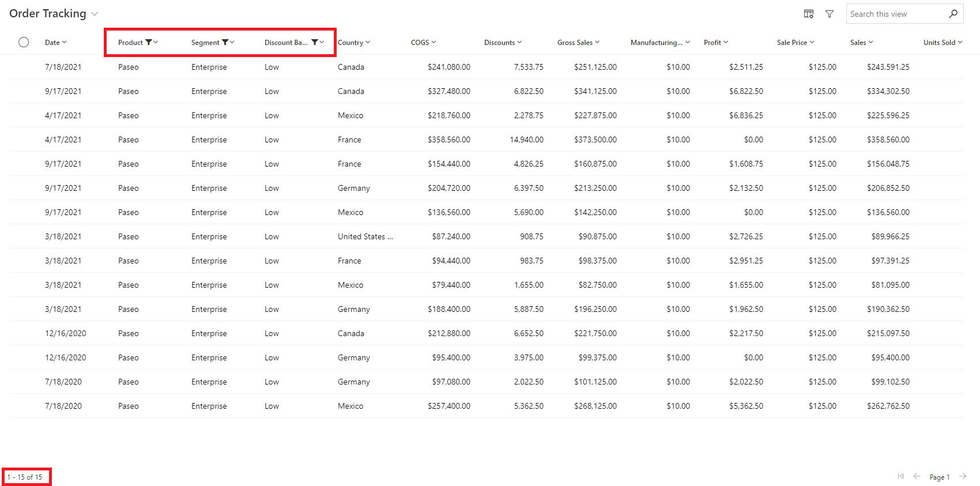
Task: Open the Discounts column dropdown
Action: [519, 42]
